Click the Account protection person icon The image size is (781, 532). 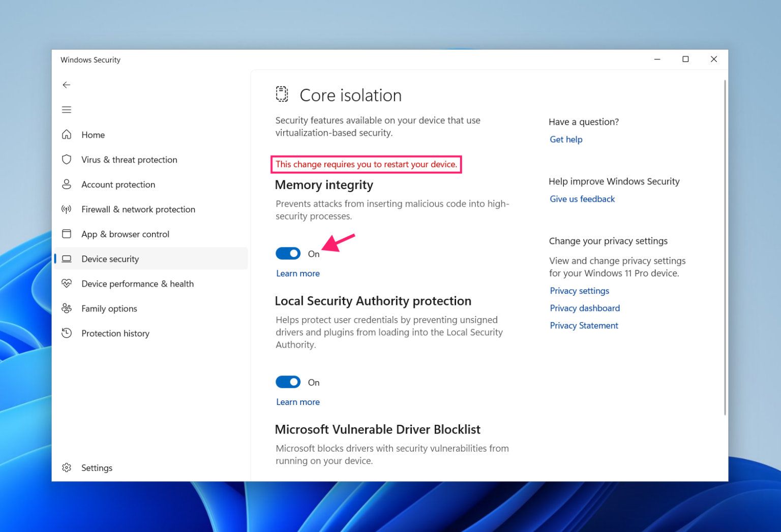[x=67, y=184]
